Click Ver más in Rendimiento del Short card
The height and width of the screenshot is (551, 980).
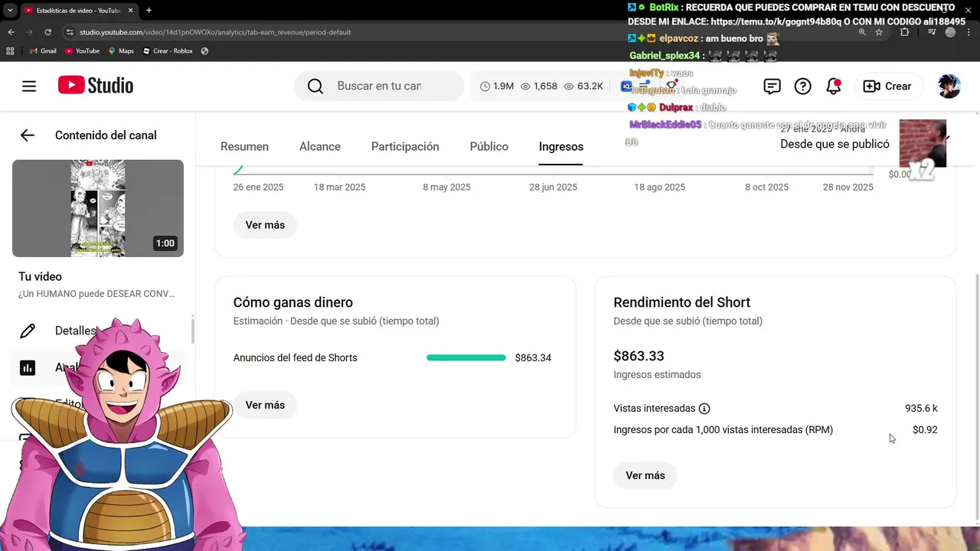pos(645,475)
